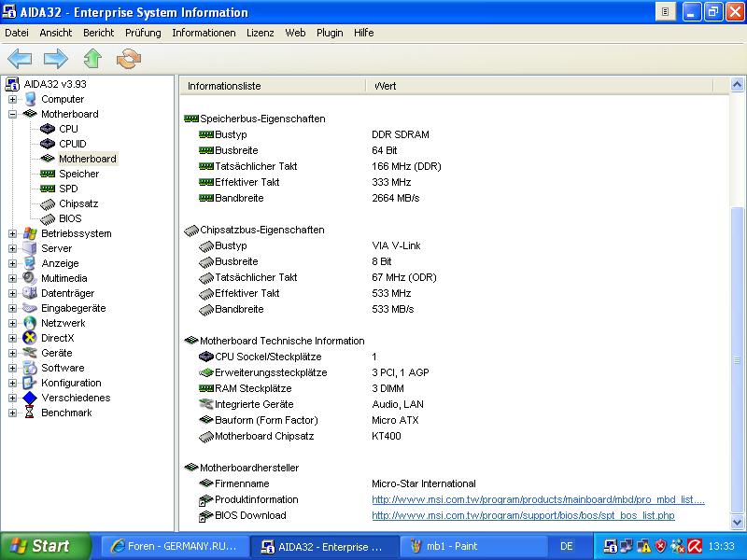Open the Ansicht menu
747x560 pixels.
pyautogui.click(x=56, y=33)
